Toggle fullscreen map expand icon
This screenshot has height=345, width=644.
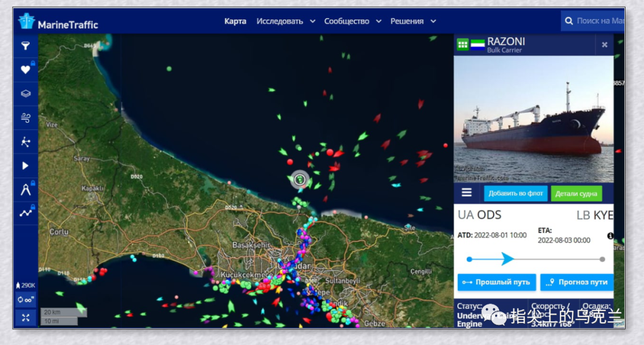26,318
